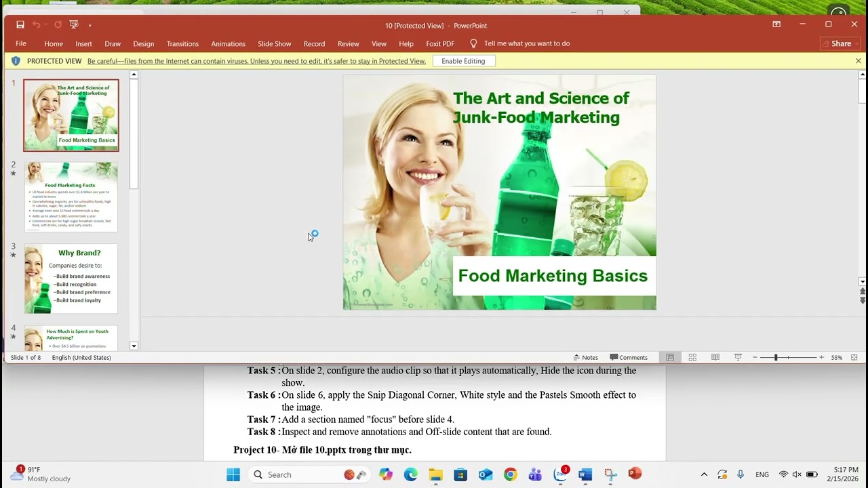Open the Review ribbon tab

pos(349,43)
